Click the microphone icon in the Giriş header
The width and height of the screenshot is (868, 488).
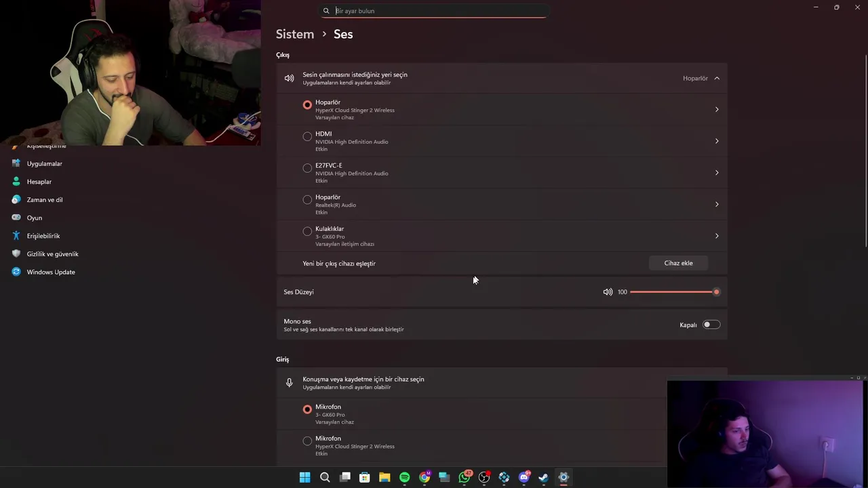[x=290, y=383]
